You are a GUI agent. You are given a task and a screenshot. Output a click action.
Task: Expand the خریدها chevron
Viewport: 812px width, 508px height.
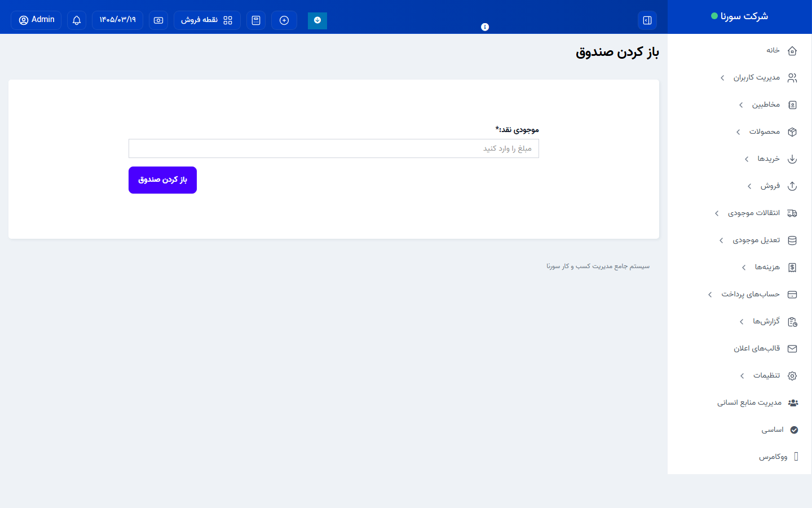click(x=747, y=159)
